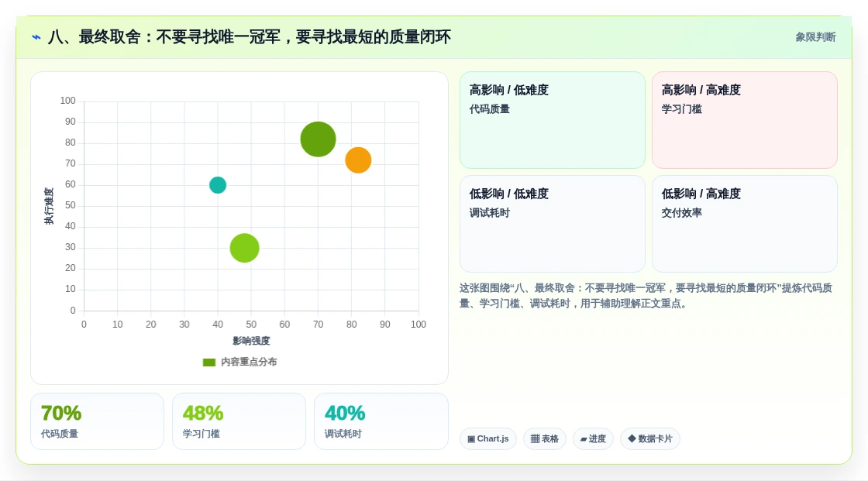
Task: Open the 低影响 / 低难度 quadrant card
Action: [553, 224]
